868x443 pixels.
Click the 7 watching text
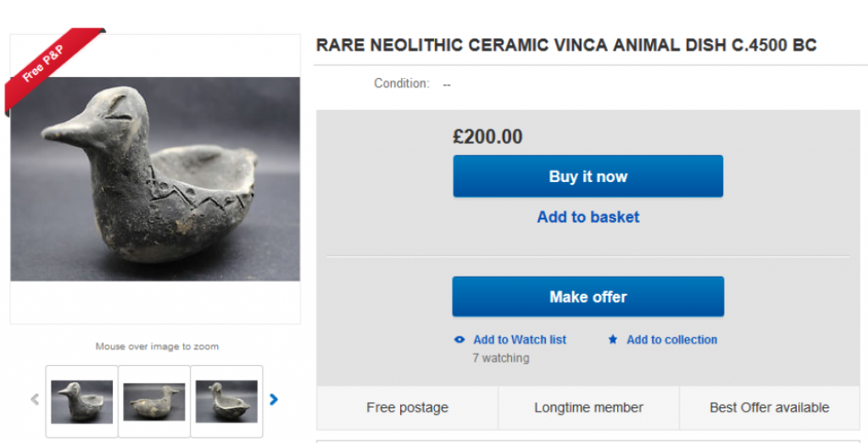point(500,358)
